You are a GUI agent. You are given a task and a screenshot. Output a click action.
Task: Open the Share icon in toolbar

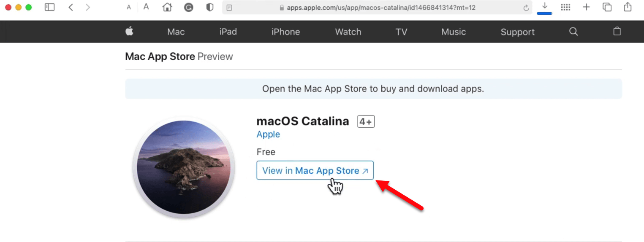[x=628, y=7]
